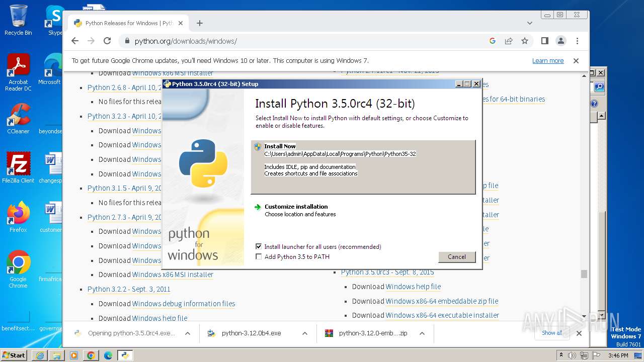Launch Google Chrome desktop icon
This screenshot has height=362, width=644.
(18, 269)
